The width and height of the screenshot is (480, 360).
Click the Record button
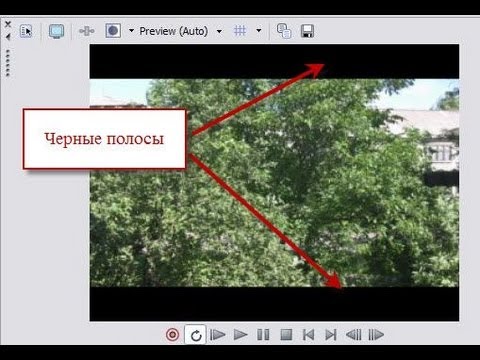point(172,334)
